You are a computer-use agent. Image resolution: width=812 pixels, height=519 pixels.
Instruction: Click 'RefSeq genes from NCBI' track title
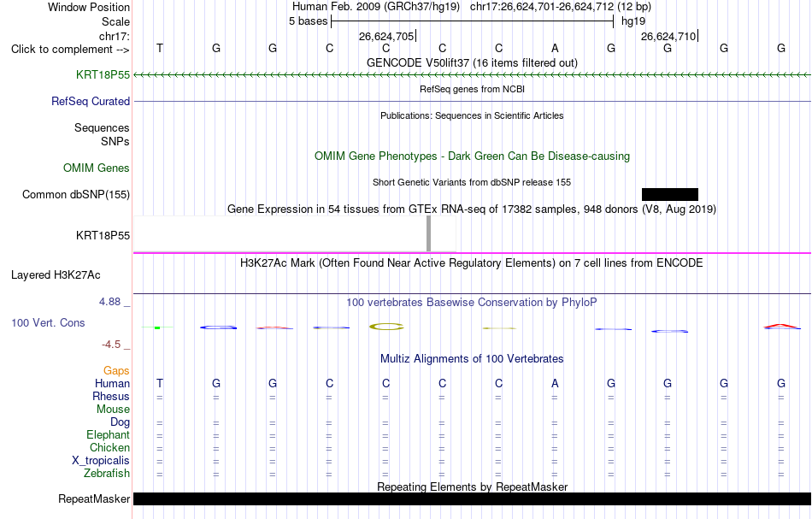point(473,89)
